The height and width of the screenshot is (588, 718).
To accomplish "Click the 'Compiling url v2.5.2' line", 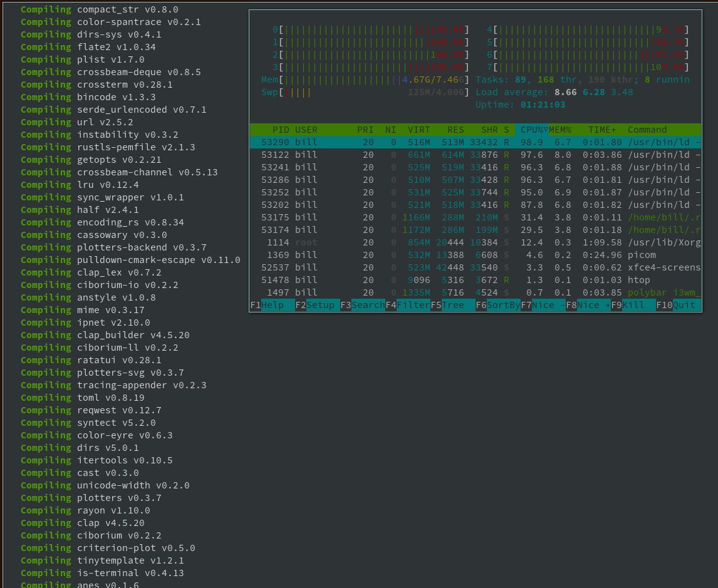I will coord(77,122).
